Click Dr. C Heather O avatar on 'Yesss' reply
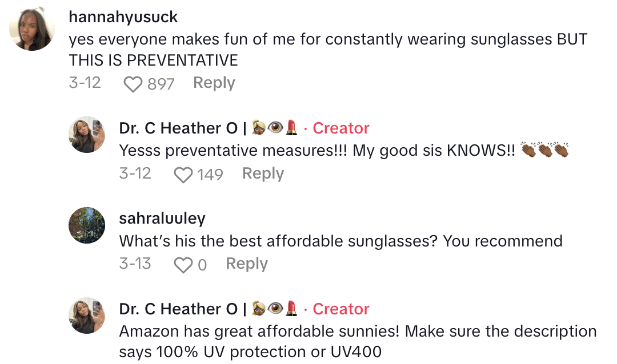617x364 pixels. point(87,135)
